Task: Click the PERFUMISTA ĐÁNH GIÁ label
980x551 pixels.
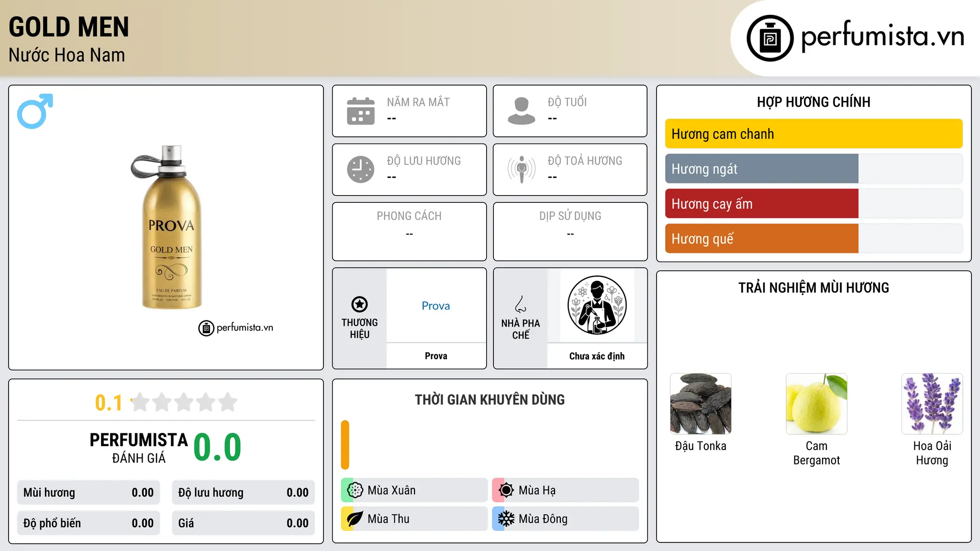Action: 139,448
